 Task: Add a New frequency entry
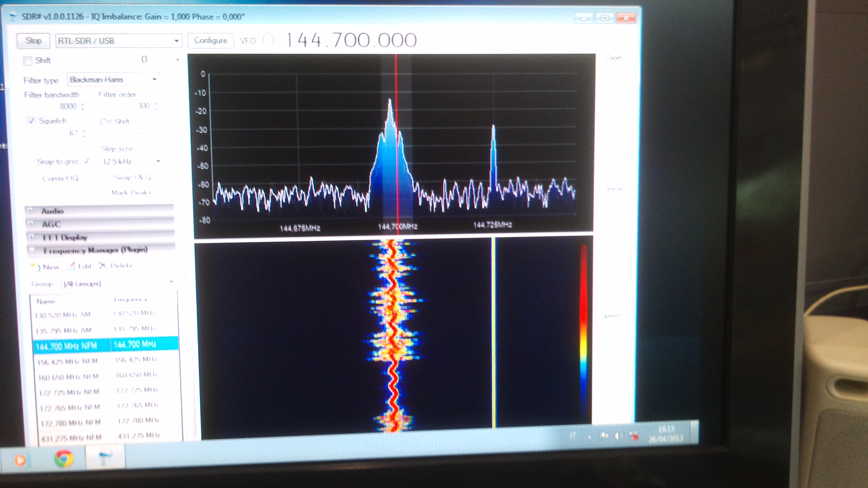pos(45,267)
